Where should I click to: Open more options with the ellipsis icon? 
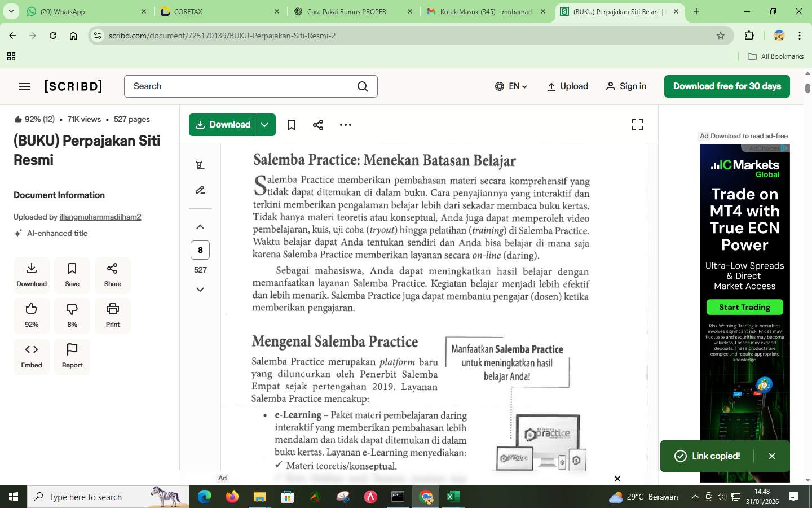click(345, 124)
